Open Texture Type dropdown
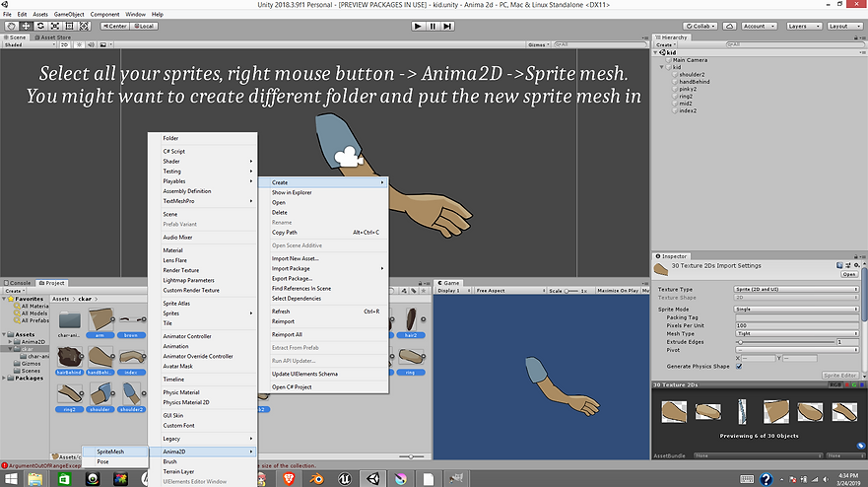Viewport: 868px width, 487px height. click(797, 289)
